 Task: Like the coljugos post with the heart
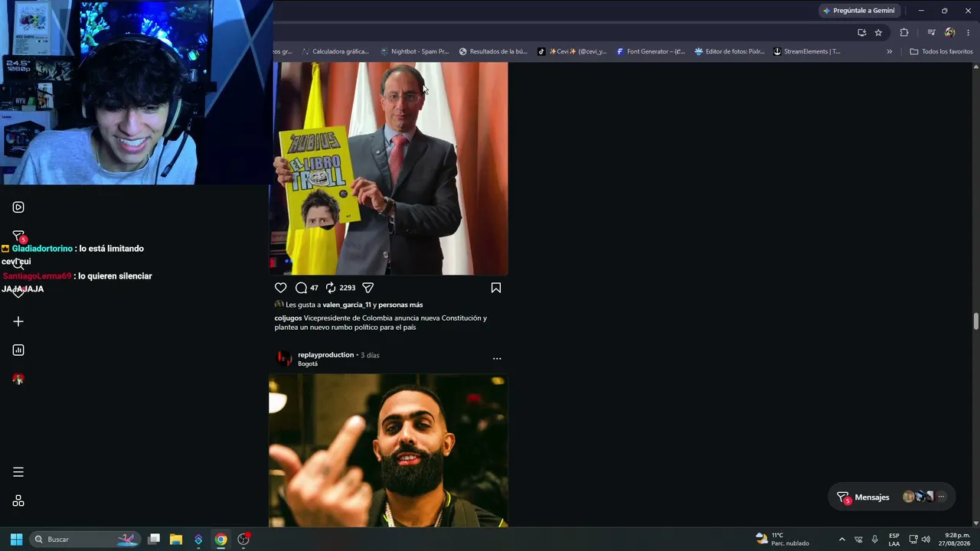click(280, 288)
